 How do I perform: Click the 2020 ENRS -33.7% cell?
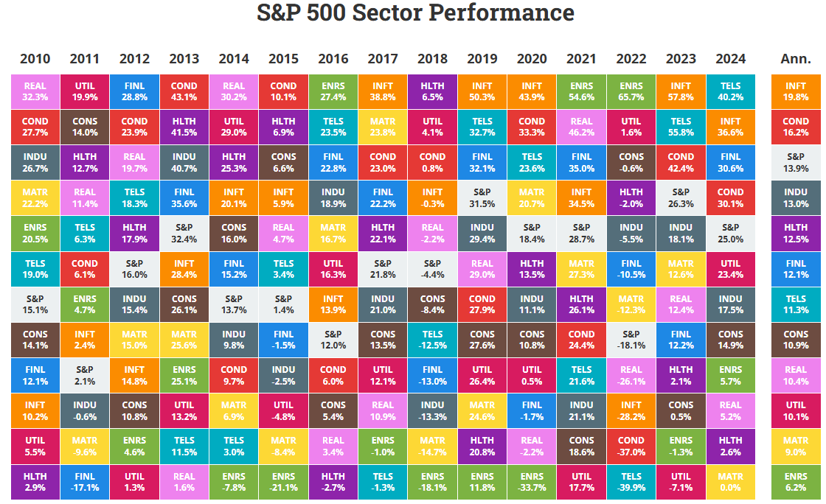click(x=532, y=482)
